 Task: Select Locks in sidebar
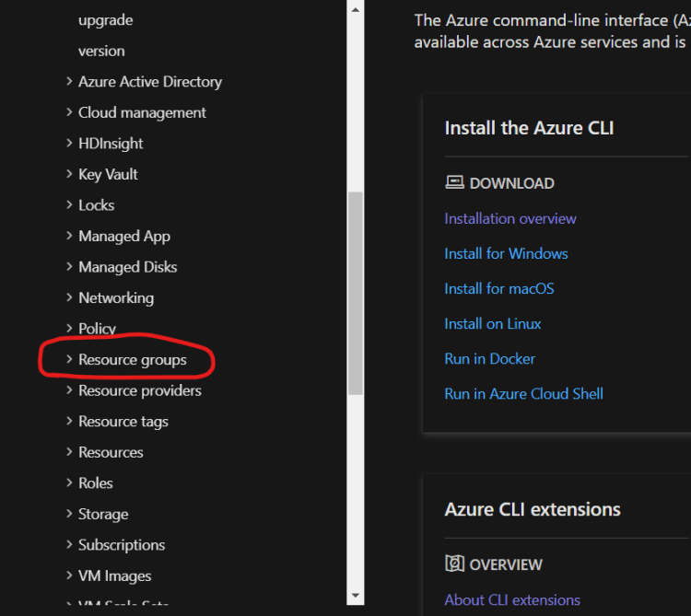coord(96,205)
